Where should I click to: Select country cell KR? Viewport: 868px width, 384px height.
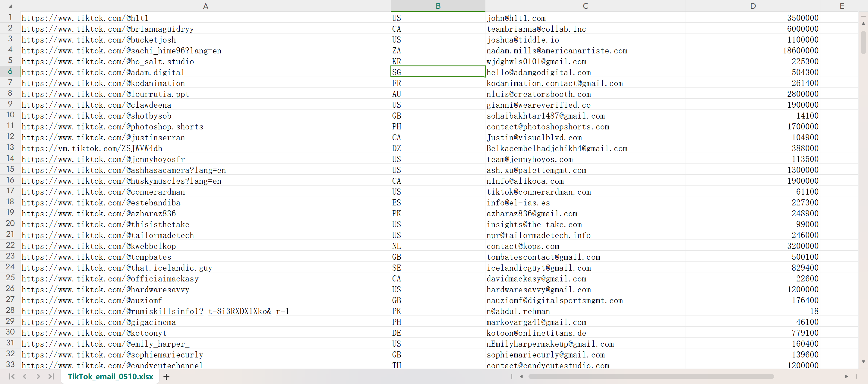[x=438, y=61]
